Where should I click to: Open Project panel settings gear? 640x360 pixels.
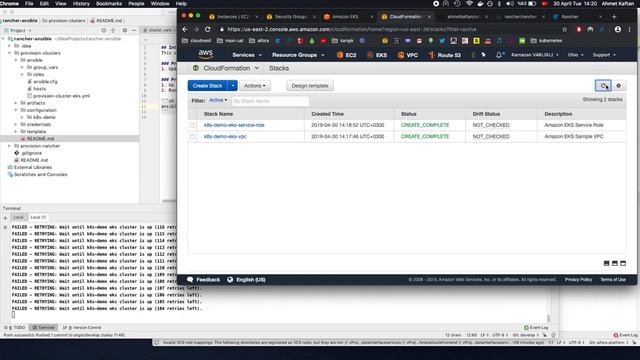click(124, 30)
